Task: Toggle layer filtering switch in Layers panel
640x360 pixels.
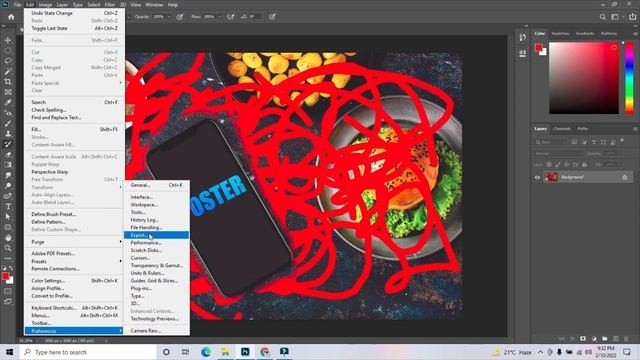Action: [622, 141]
